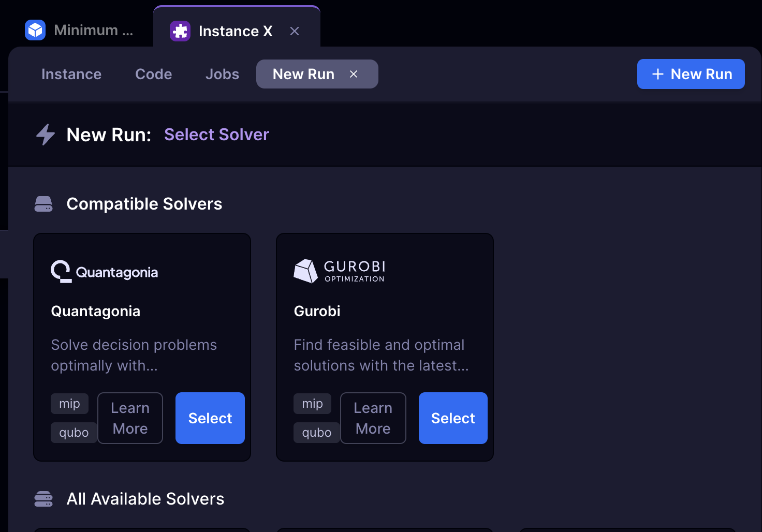Click the server icon next to Compatible Solvers
The height and width of the screenshot is (532, 762).
[43, 204]
